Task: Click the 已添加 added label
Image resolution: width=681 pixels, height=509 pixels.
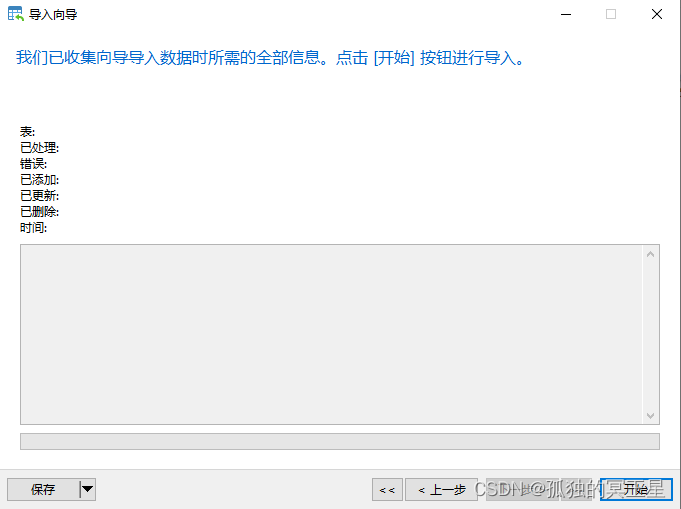Action: tap(40, 180)
